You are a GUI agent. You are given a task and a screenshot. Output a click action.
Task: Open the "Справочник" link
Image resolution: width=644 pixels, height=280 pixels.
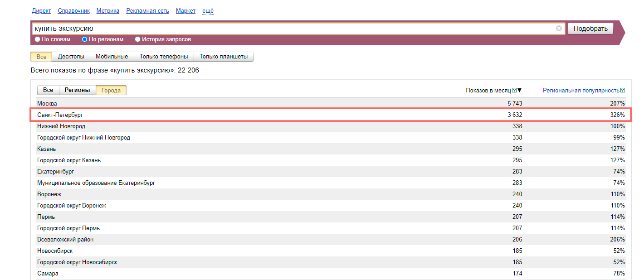tap(74, 11)
